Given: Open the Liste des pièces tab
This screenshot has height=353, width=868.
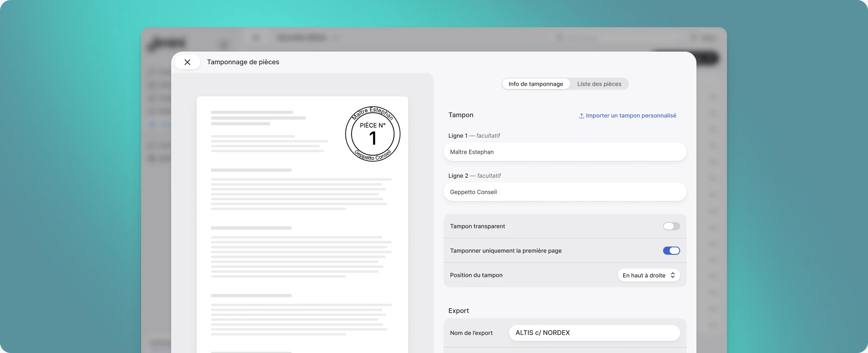Looking at the screenshot, I should point(599,84).
